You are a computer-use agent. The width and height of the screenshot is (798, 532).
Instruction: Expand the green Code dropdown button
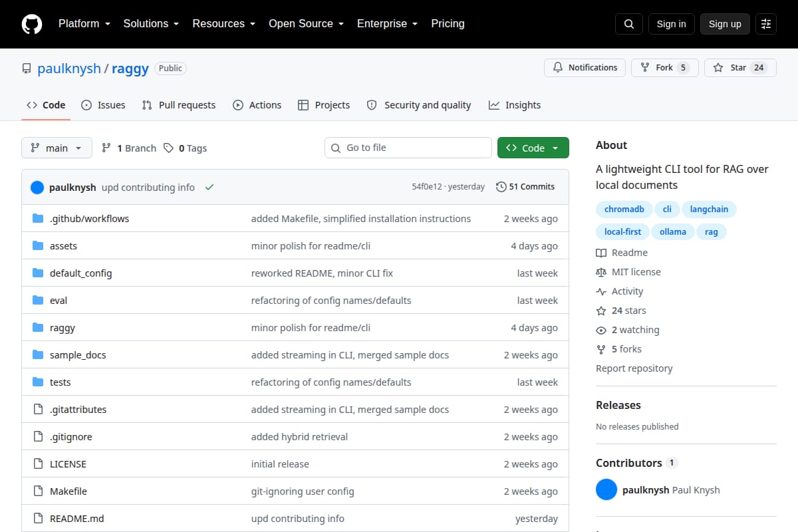[533, 148]
